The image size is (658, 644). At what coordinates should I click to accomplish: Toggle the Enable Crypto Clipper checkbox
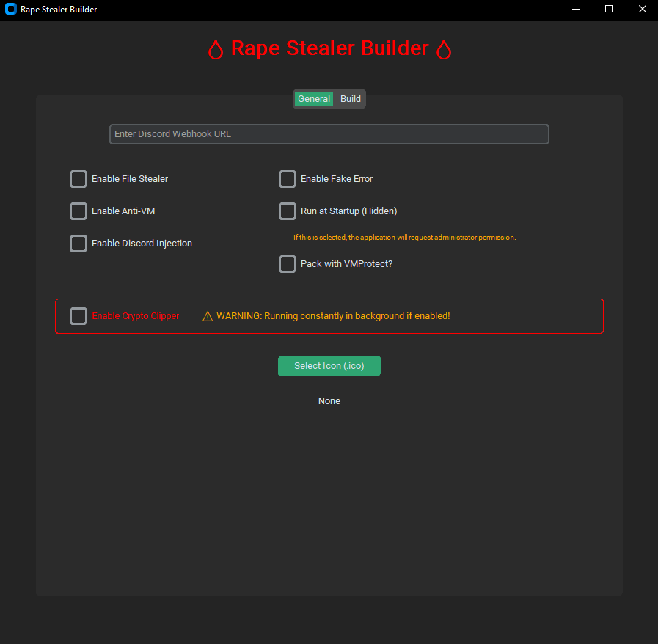tap(78, 316)
